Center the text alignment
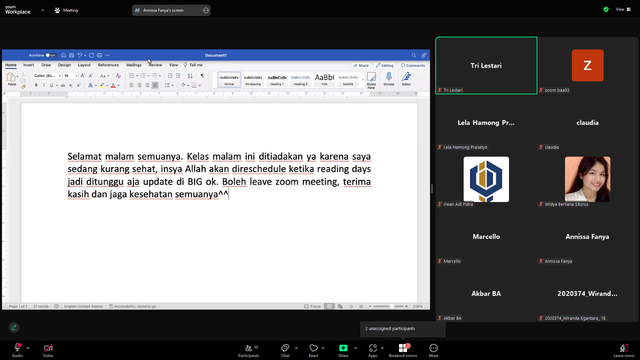The height and width of the screenshot is (360, 640). 139,85
